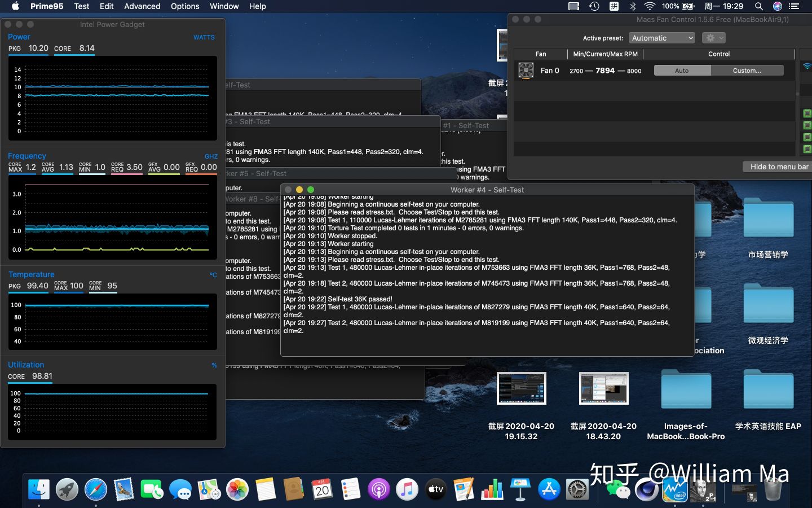Open the Options menu in the menu bar
The height and width of the screenshot is (508, 812).
(x=185, y=6)
